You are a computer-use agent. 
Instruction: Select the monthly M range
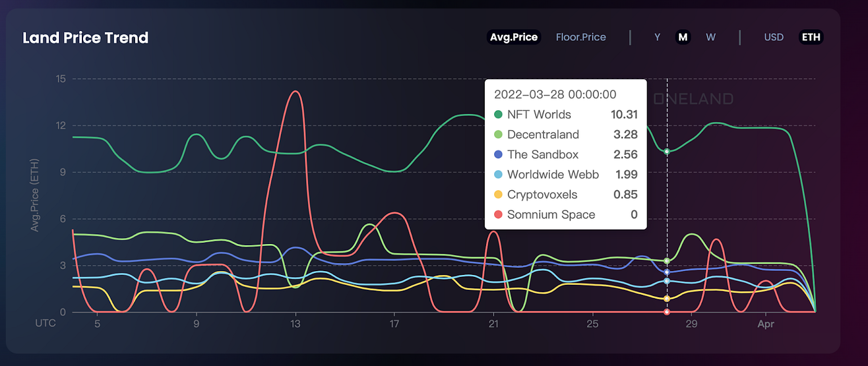[683, 37]
